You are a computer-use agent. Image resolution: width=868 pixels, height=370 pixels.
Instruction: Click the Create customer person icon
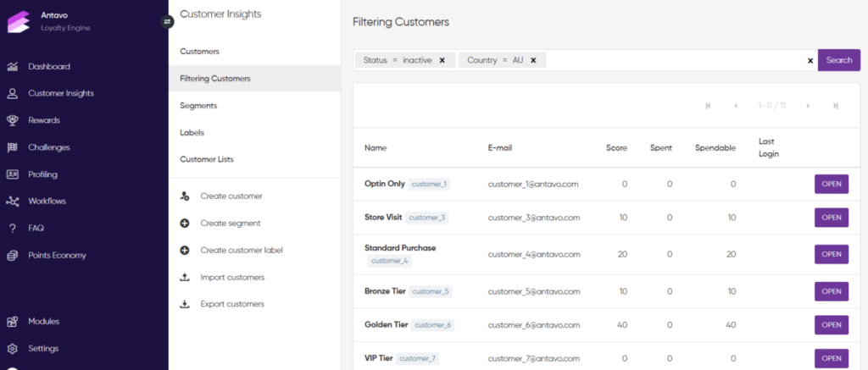[x=185, y=196]
